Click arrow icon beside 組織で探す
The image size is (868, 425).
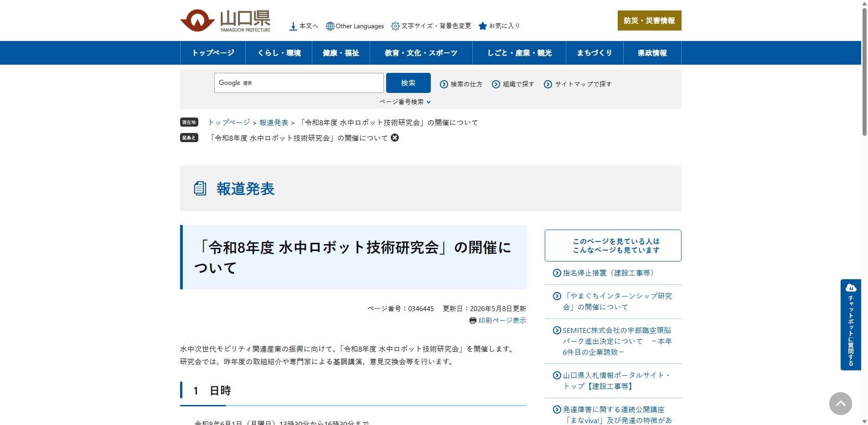(496, 84)
